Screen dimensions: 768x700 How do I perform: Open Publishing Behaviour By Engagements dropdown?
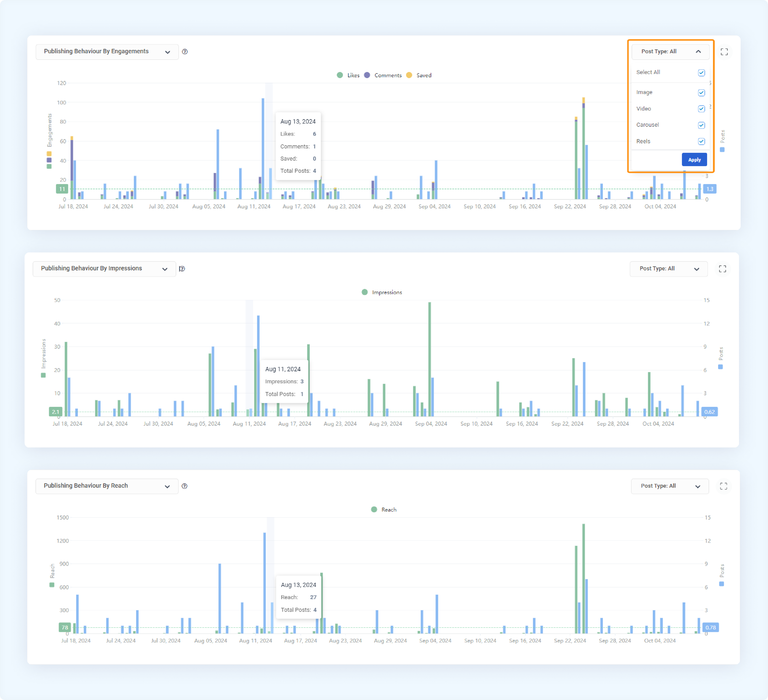[x=107, y=52]
